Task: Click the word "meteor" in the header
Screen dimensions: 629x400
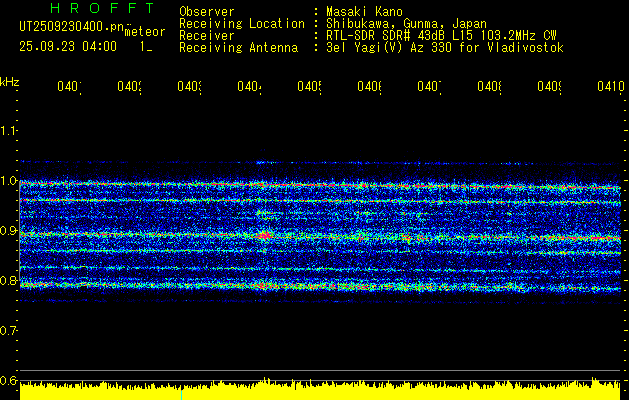Action: [145, 32]
